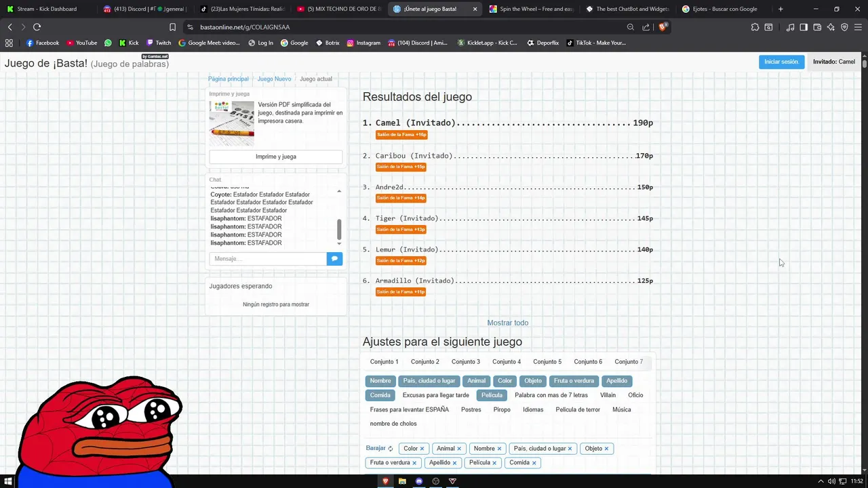Remove Apellido chip with its x
The height and width of the screenshot is (488, 868).
[x=454, y=463]
